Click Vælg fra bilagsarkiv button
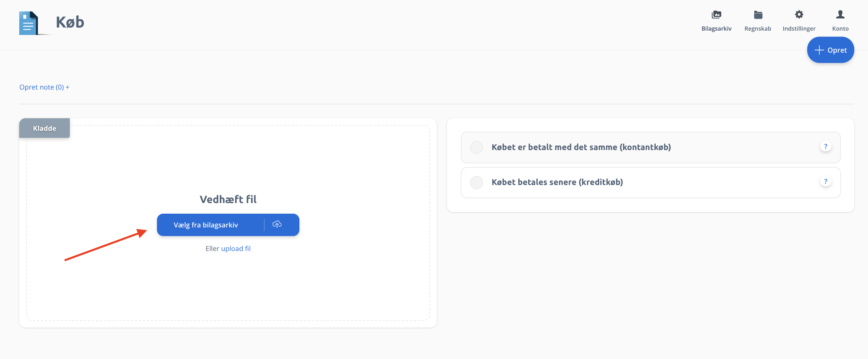868x359 pixels. click(x=206, y=225)
